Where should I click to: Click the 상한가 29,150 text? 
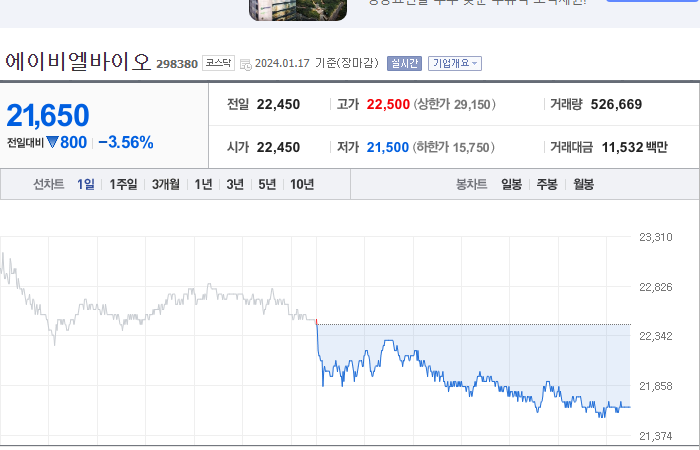coord(454,104)
